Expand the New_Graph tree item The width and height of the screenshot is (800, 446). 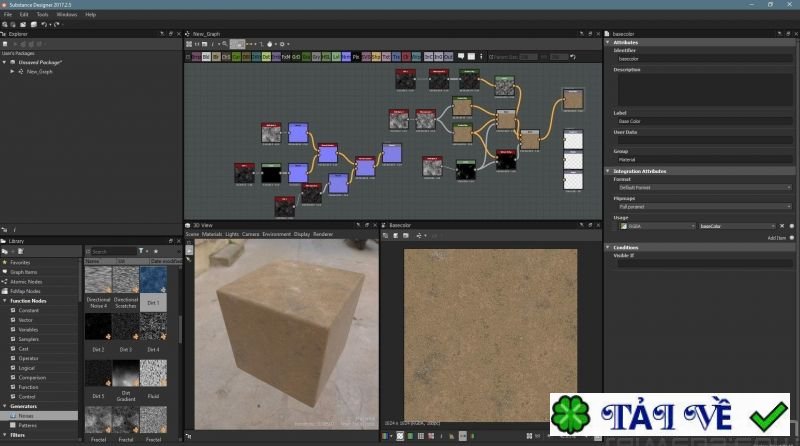13,72
